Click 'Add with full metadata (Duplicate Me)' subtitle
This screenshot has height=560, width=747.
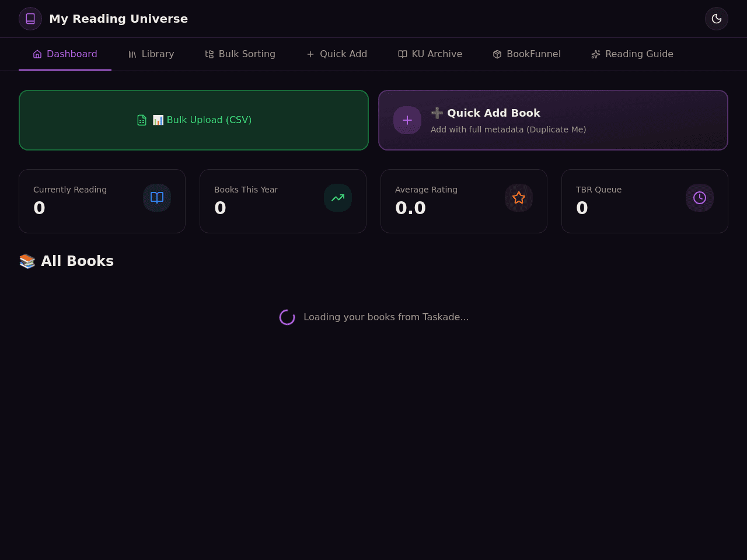[508, 129]
